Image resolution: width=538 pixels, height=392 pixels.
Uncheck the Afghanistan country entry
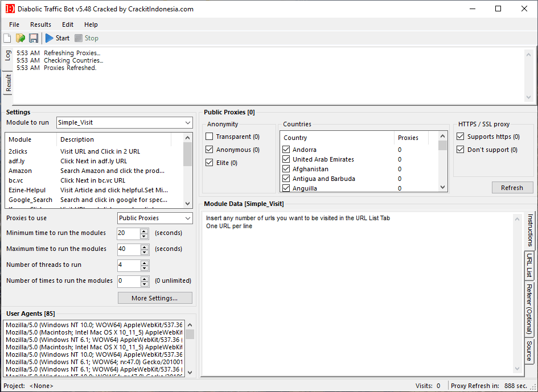285,168
